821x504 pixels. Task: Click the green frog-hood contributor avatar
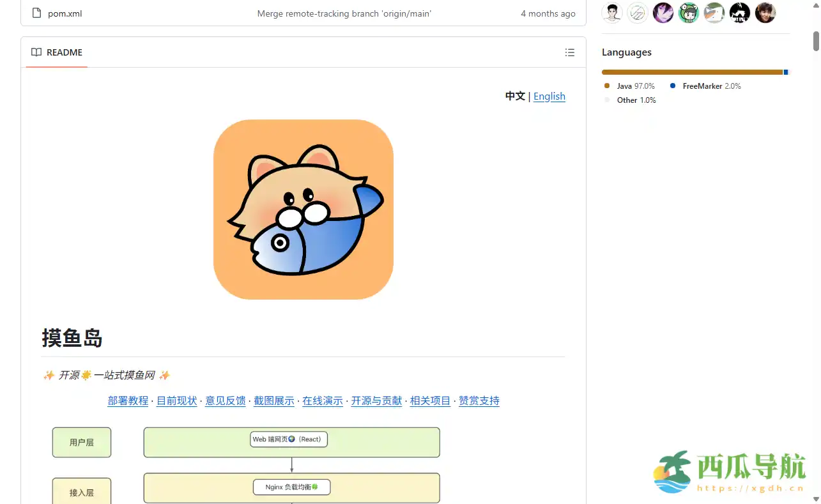(689, 13)
